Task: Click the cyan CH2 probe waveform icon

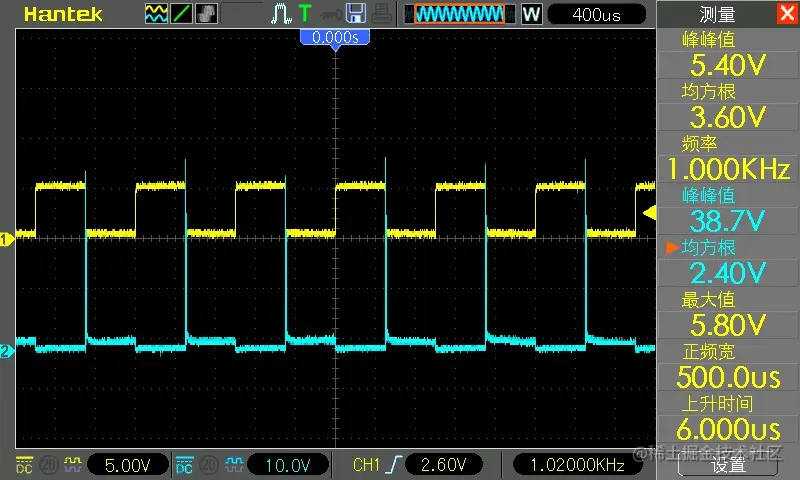Action: 234,464
